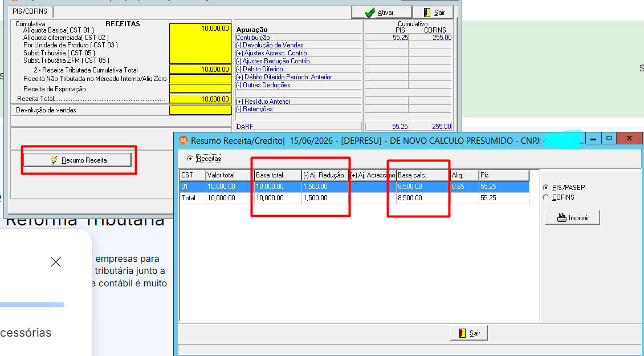Click the green checkmark Ativar icon

point(370,13)
